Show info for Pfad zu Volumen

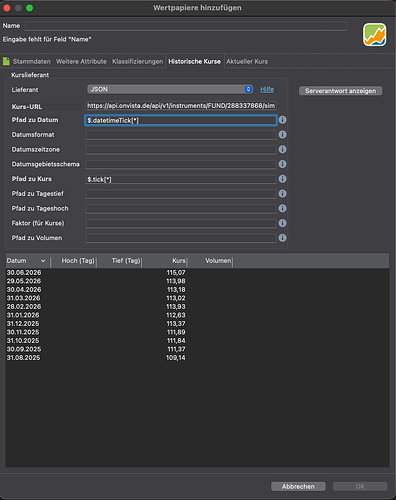pyautogui.click(x=282, y=238)
